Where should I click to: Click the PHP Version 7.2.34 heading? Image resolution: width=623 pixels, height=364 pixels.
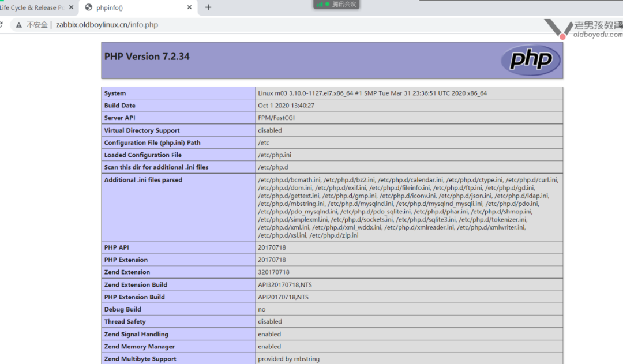coord(147,57)
